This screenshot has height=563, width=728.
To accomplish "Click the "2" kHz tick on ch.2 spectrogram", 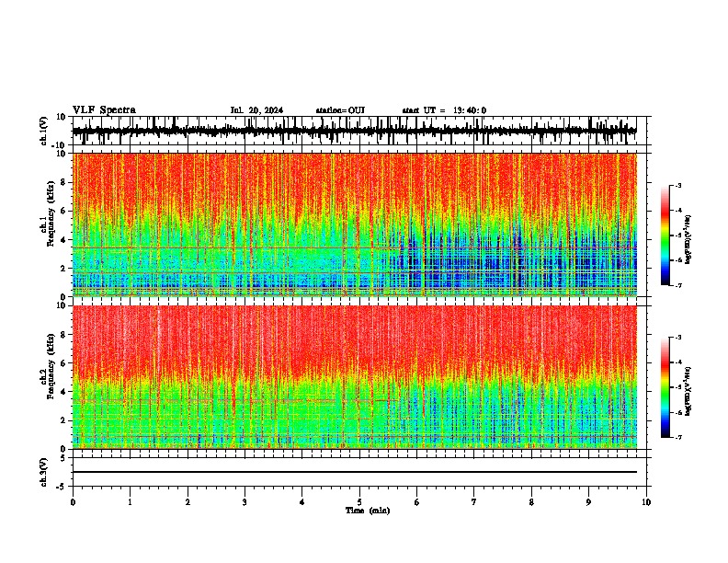I will click(x=63, y=420).
